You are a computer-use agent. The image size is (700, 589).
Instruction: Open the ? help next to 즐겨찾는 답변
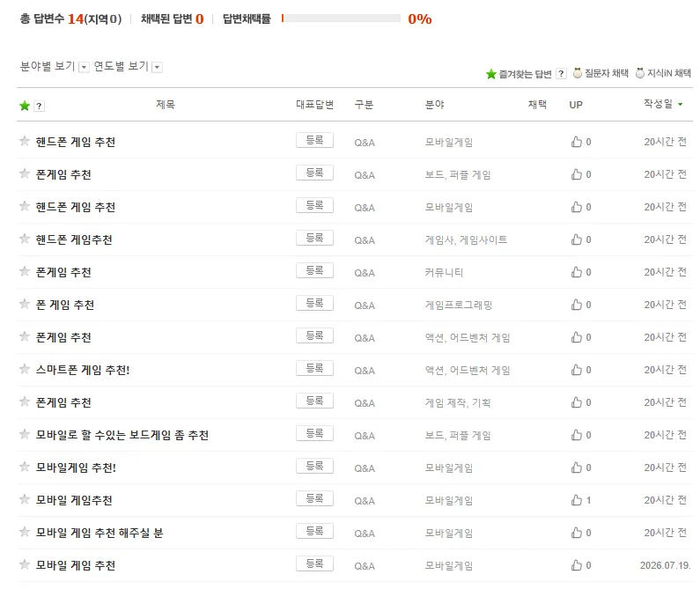561,74
